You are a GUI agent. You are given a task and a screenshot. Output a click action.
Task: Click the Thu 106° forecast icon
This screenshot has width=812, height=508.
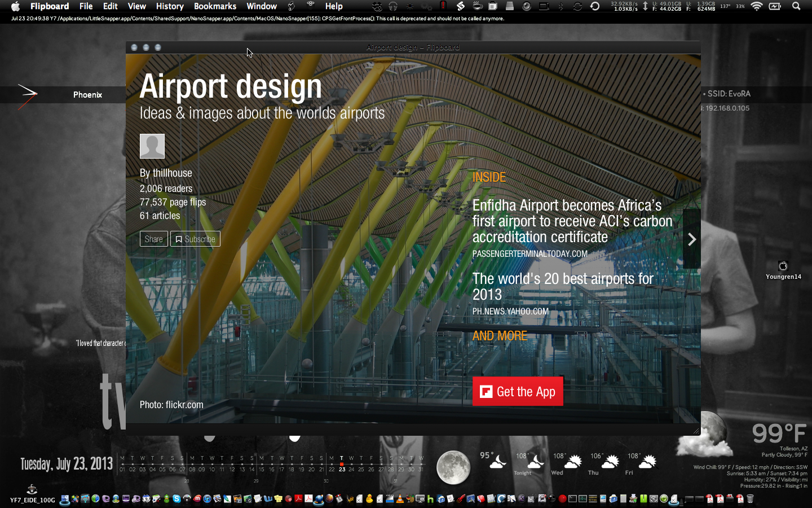coord(610,462)
